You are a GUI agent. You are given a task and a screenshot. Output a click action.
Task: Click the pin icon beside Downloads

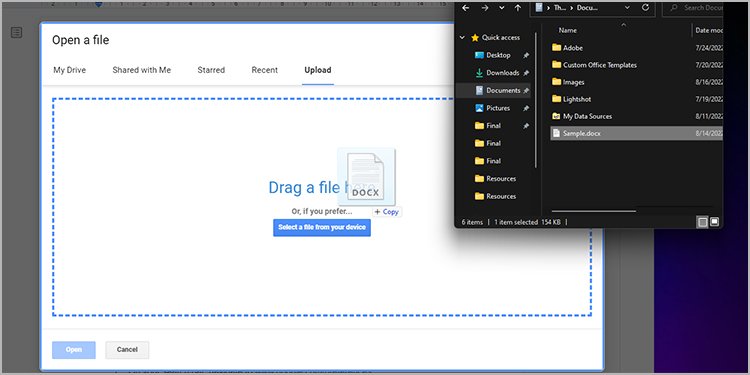pos(526,73)
